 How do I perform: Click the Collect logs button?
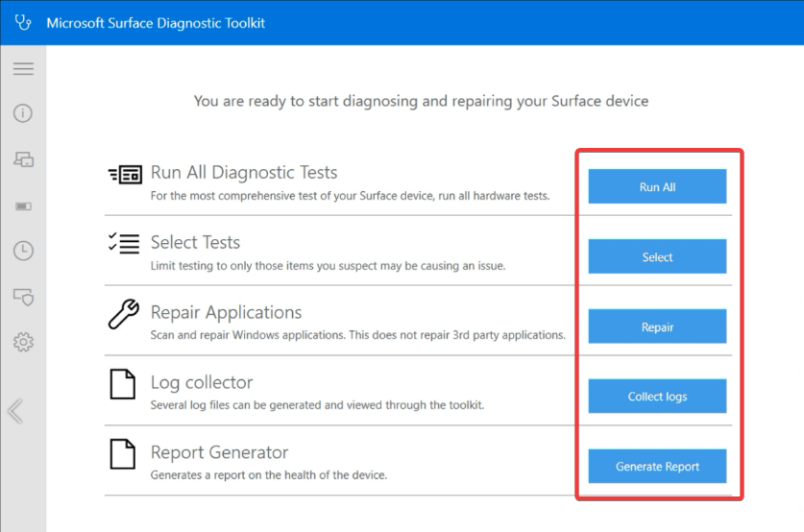pos(657,397)
